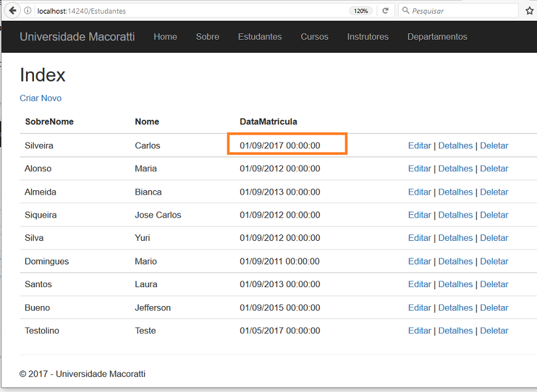Viewport: 537px width, 392px height.
Task: Delete the Alonso record
Action: pyautogui.click(x=494, y=169)
